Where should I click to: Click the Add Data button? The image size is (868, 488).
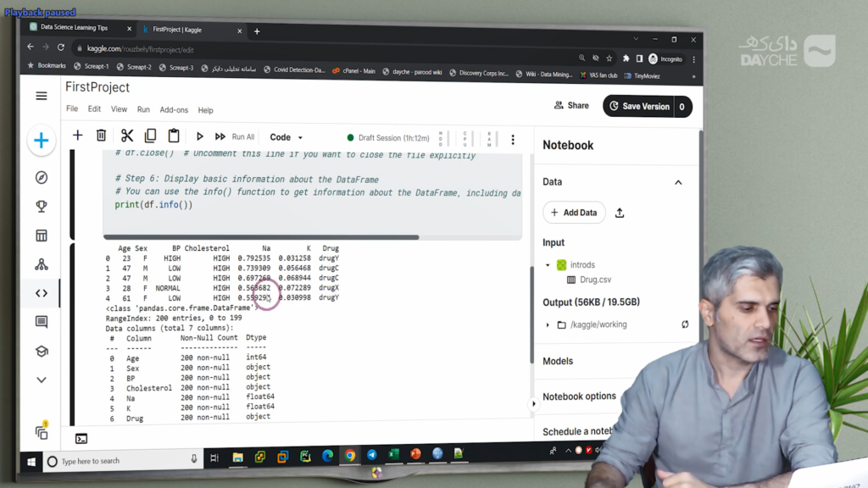(x=574, y=213)
